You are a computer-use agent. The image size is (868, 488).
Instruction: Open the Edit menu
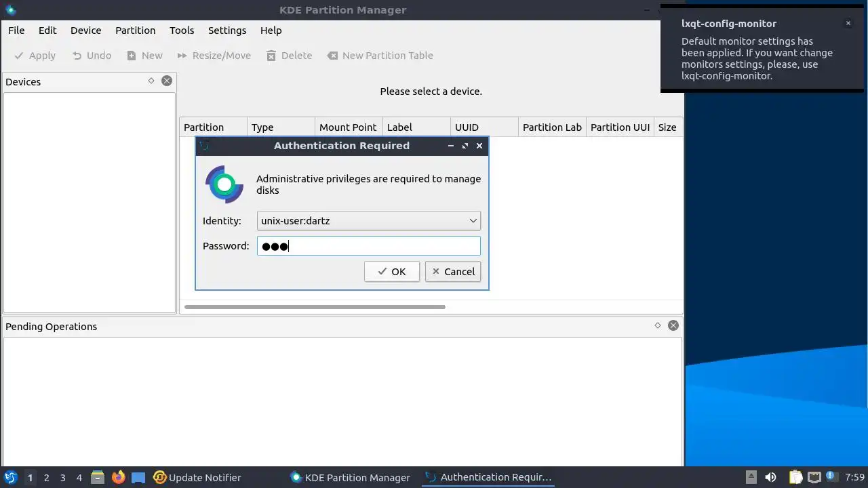click(47, 30)
